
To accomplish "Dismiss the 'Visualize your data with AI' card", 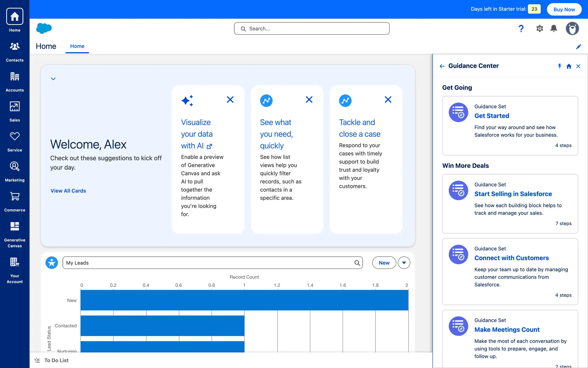I will (x=230, y=100).
